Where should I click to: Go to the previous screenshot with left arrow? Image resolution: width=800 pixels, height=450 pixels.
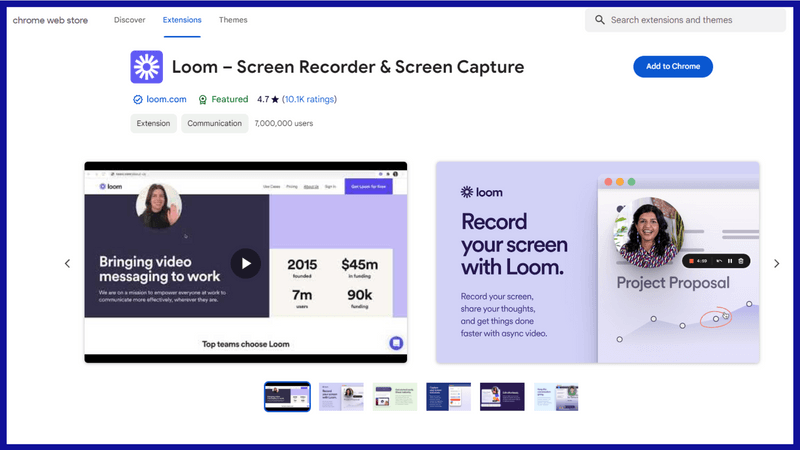click(x=67, y=264)
